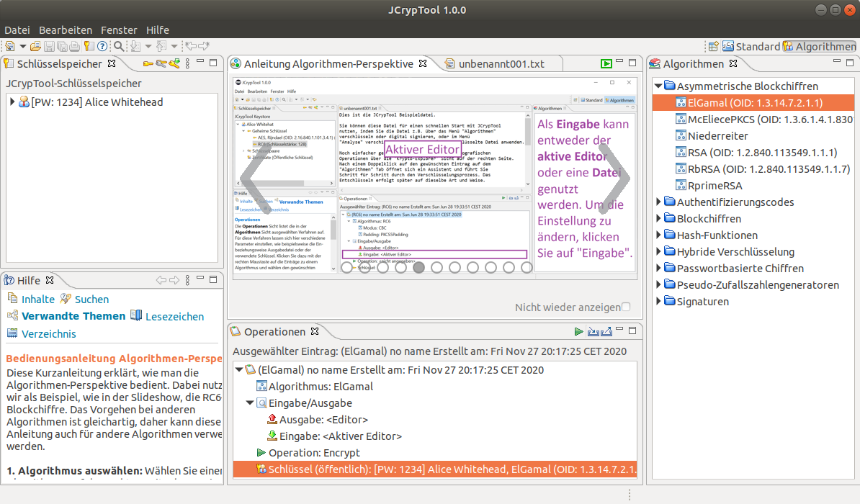Image resolution: width=860 pixels, height=504 pixels.
Task: Close the Anleitung Algorithmen-Perspektive tab
Action: pyautogui.click(x=423, y=63)
